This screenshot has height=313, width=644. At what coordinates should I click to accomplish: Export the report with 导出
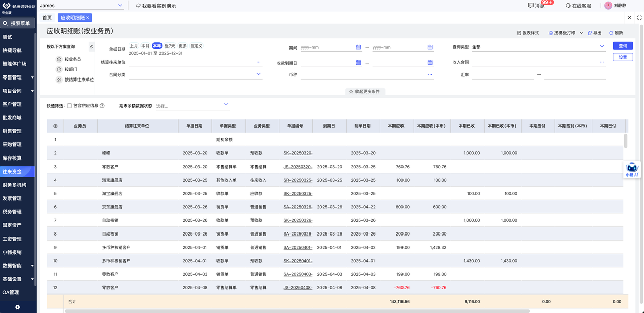pos(595,33)
